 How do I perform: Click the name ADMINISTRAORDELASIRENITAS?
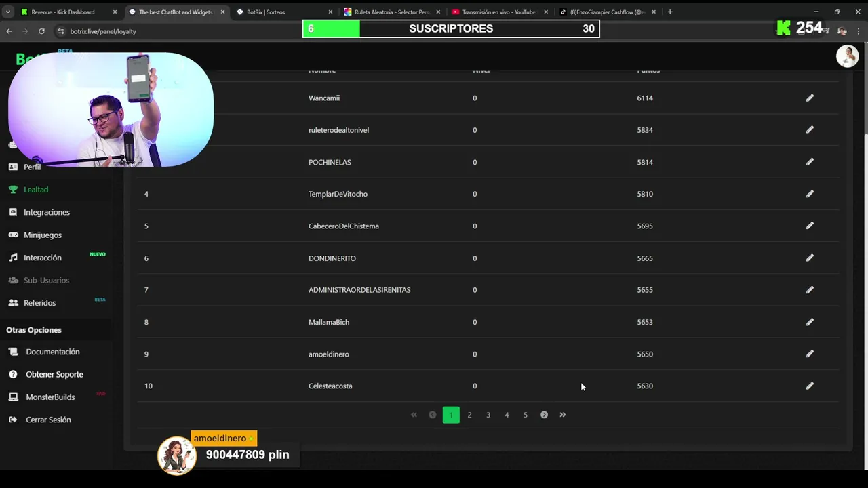tap(359, 290)
